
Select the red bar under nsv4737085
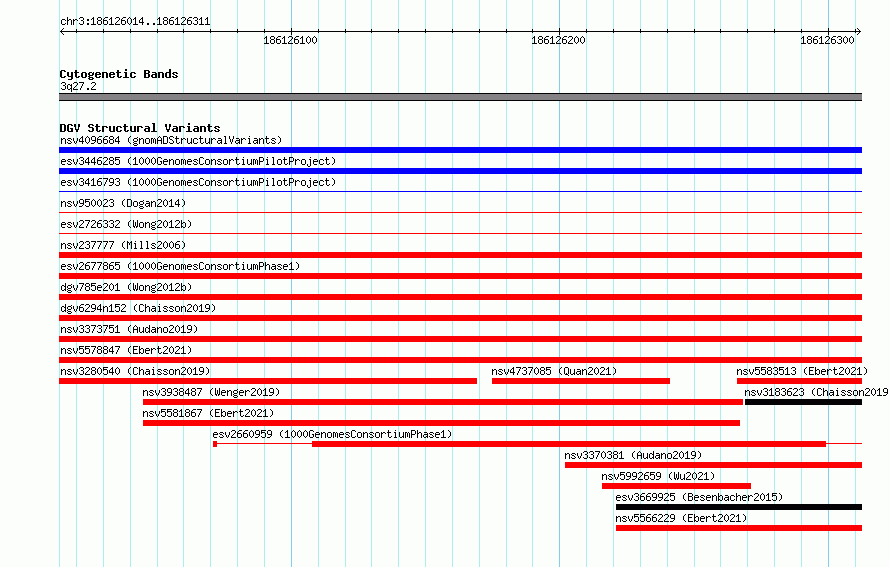[x=581, y=381]
